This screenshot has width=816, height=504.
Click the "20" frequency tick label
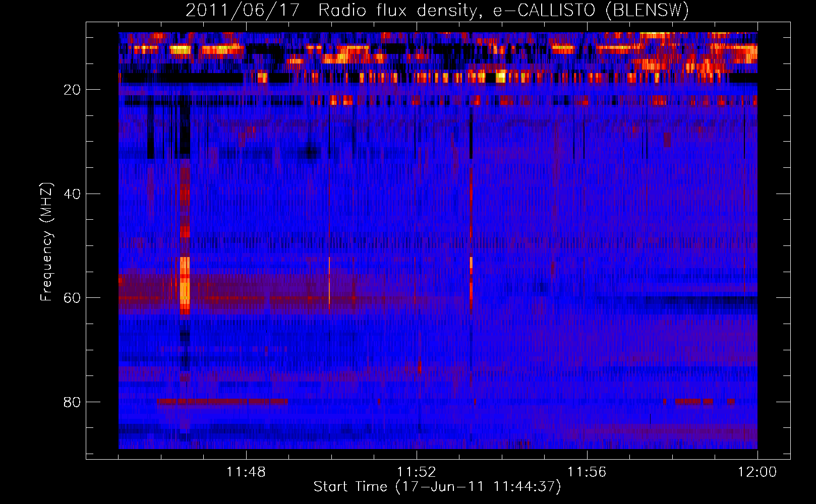(x=72, y=90)
